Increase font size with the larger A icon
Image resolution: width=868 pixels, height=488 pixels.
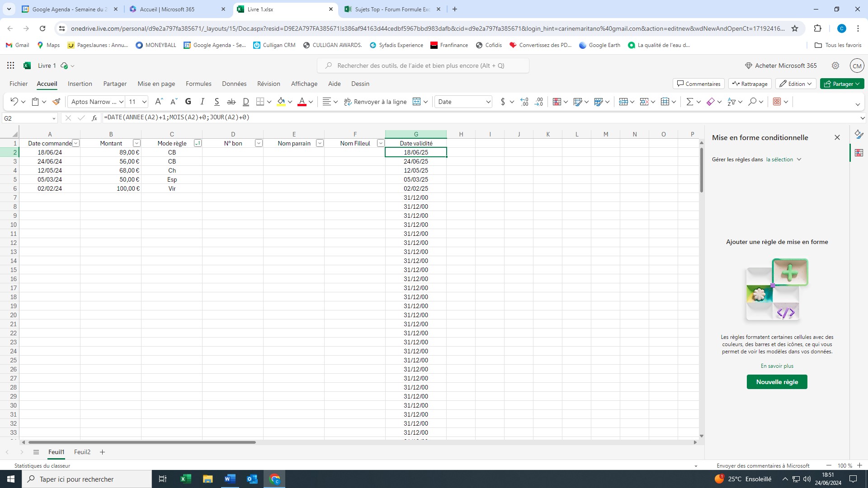pyautogui.click(x=159, y=102)
